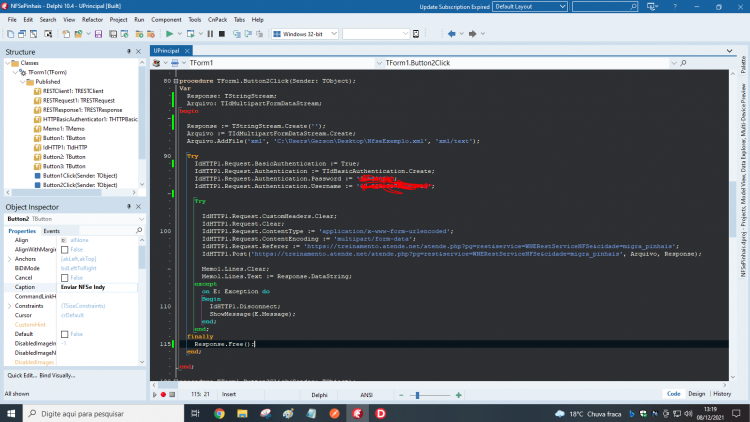Open the Button2 component selector dropdown

[141, 219]
